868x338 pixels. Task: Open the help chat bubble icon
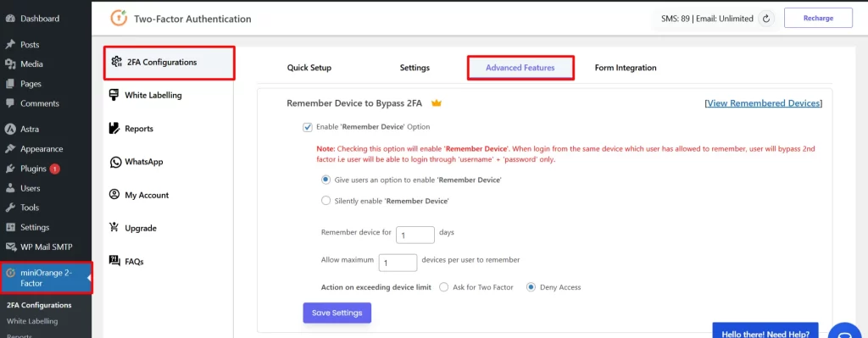[x=848, y=331]
